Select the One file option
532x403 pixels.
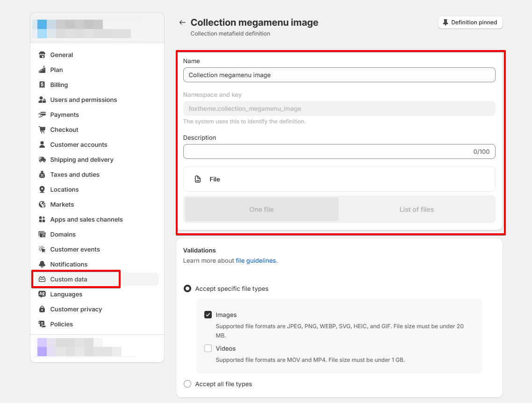point(262,209)
